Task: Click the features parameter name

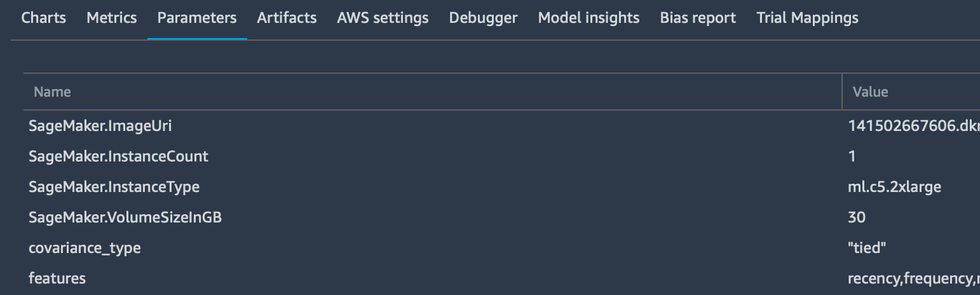Action: (57, 278)
